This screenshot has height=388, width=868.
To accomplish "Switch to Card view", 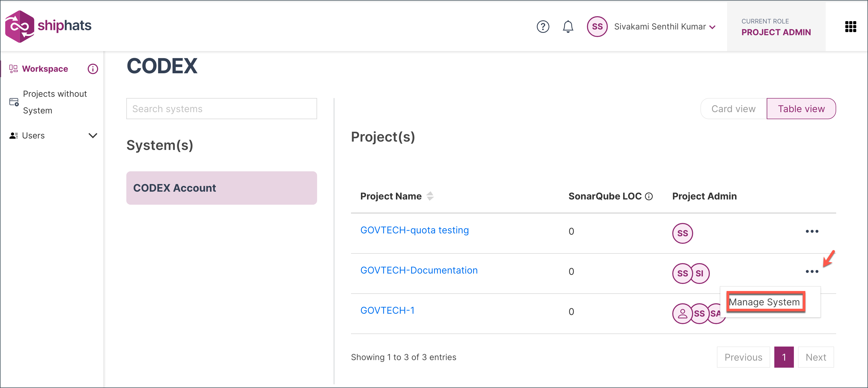I will [733, 109].
